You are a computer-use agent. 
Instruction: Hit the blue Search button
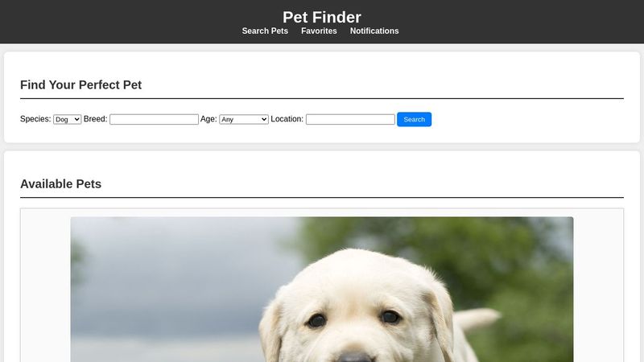coord(414,119)
